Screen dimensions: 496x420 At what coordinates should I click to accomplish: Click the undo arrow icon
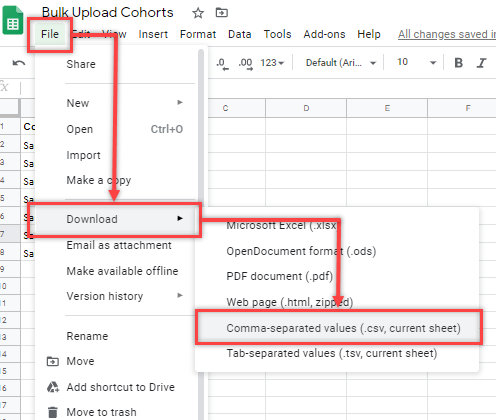pos(19,63)
